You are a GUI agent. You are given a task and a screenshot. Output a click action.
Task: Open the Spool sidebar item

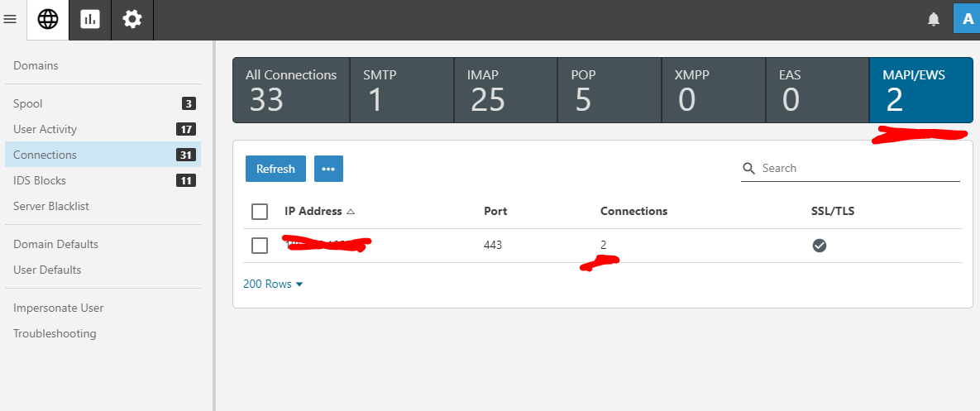coord(28,103)
